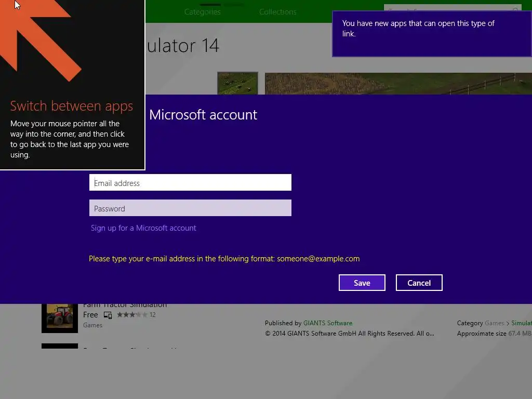532x399 pixels.
Task: Click the Microsoft account heading
Action: pyautogui.click(x=203, y=115)
